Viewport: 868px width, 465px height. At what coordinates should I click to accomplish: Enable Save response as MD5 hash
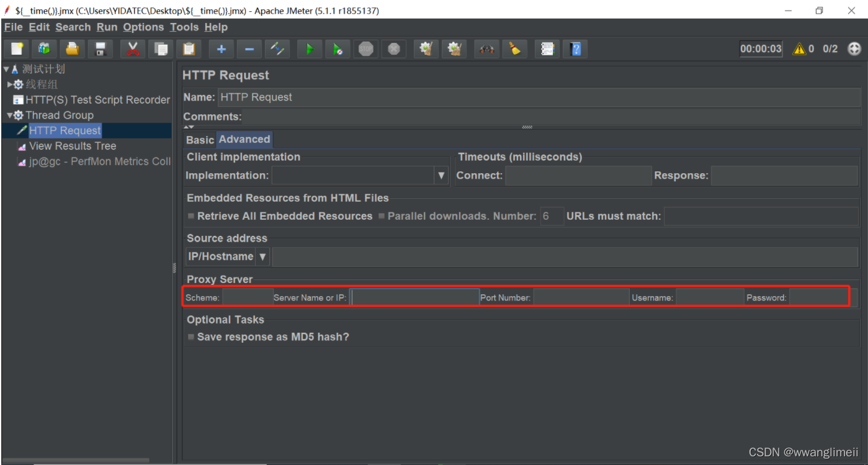pyautogui.click(x=191, y=337)
